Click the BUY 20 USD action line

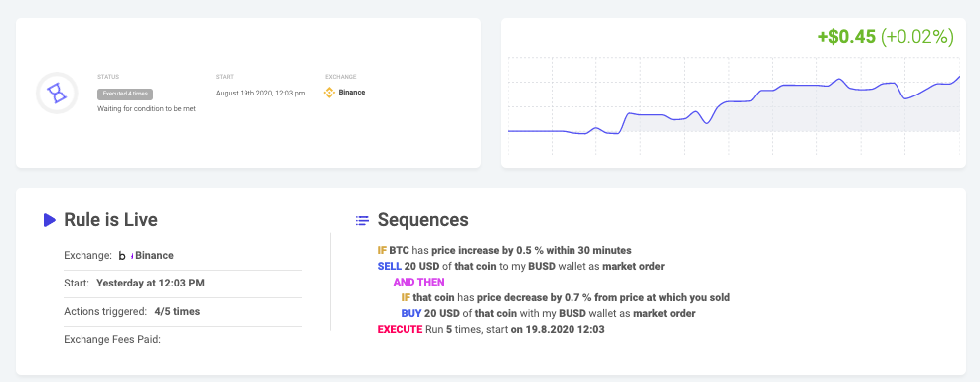(548, 313)
